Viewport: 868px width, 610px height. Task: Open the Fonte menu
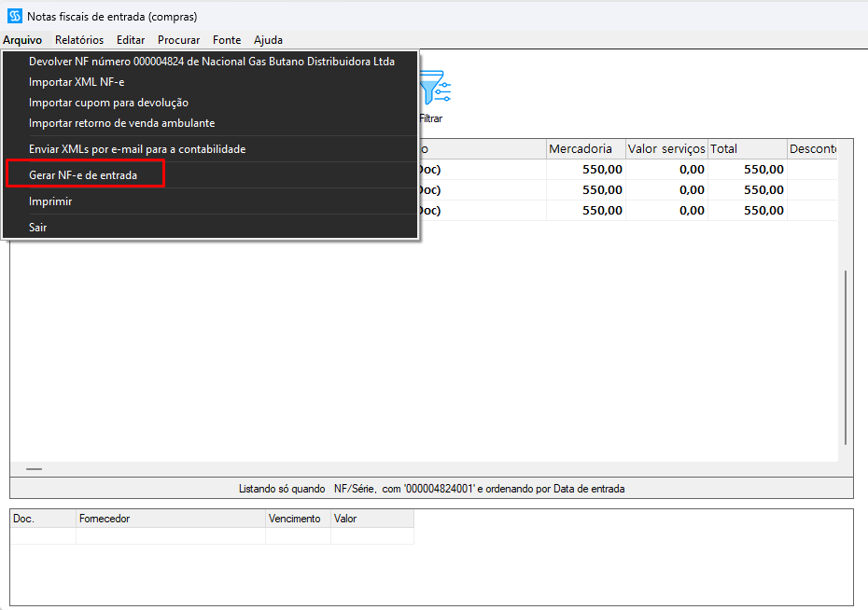[227, 40]
